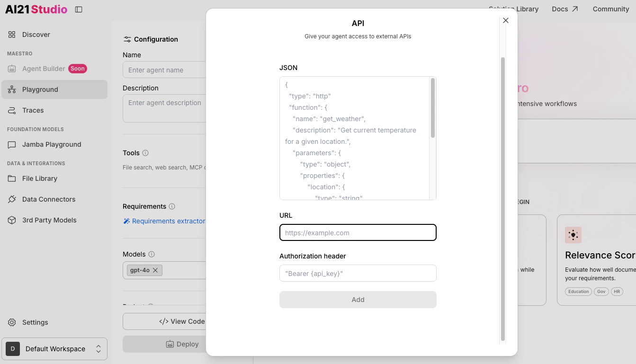Click the Settings gear icon
This screenshot has height=364, width=636.
click(x=12, y=322)
